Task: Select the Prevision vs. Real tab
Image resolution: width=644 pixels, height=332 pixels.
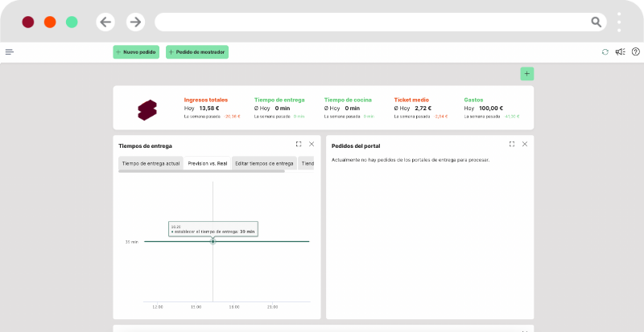Action: pos(207,163)
